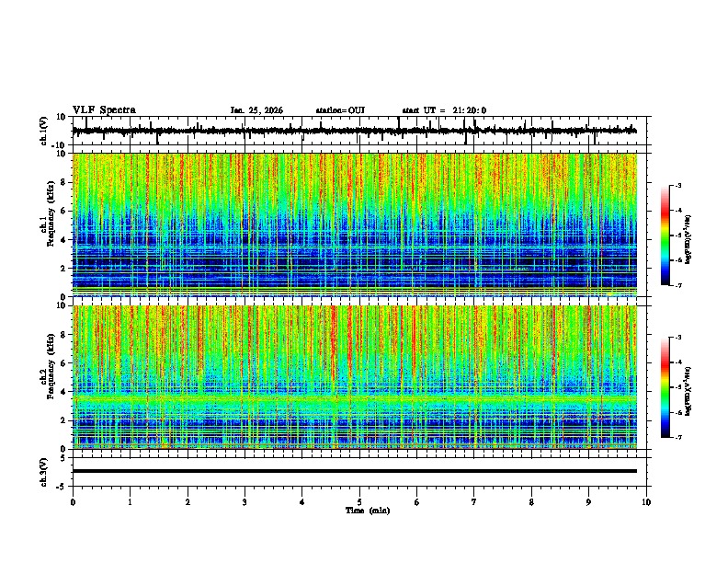Click the ch.1 voltage waveform trace
Screen dimensions: 728x563
355,131
